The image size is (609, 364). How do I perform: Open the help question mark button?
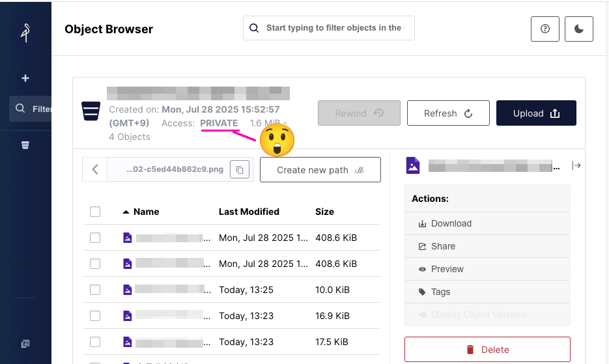545,29
